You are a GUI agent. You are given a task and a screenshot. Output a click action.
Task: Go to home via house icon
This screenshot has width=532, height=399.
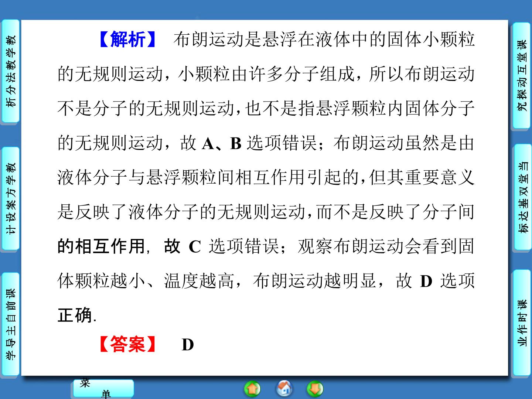(x=284, y=388)
